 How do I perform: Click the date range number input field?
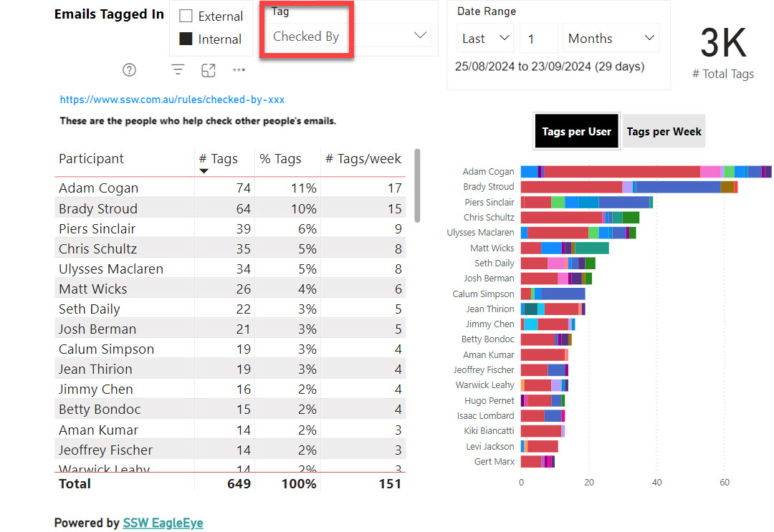[x=538, y=39]
